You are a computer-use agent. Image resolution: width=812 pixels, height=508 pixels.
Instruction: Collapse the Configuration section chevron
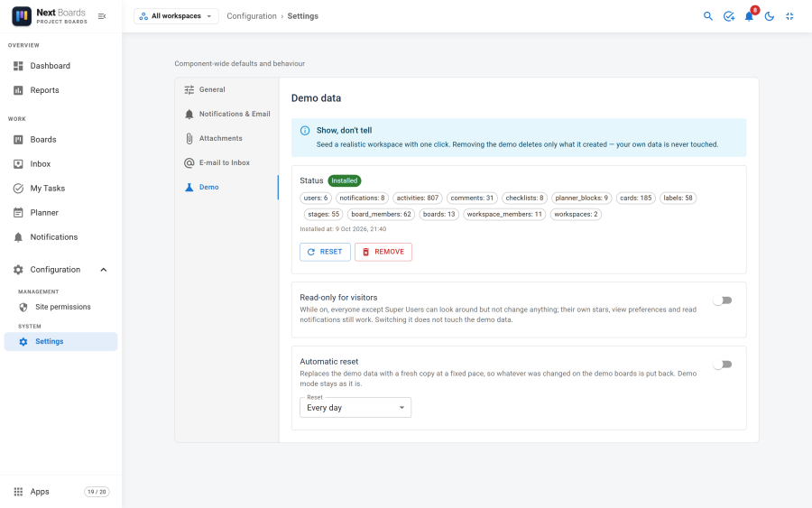point(104,270)
